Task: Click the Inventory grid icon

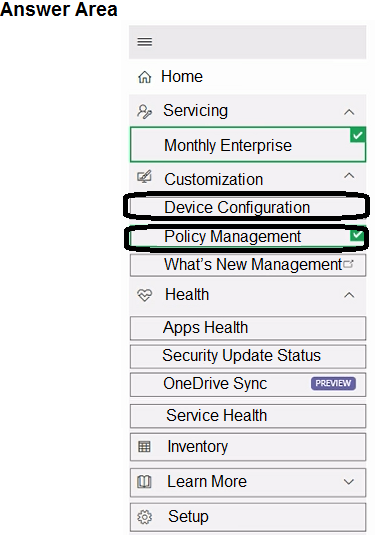Action: point(144,447)
